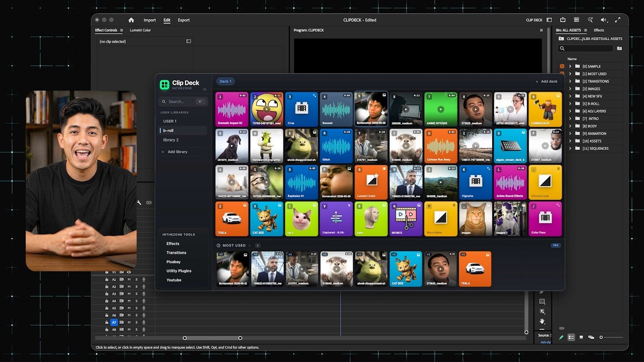Click the Quick Export share icon
Viewport: 644px width, 362px height.
pos(563,20)
